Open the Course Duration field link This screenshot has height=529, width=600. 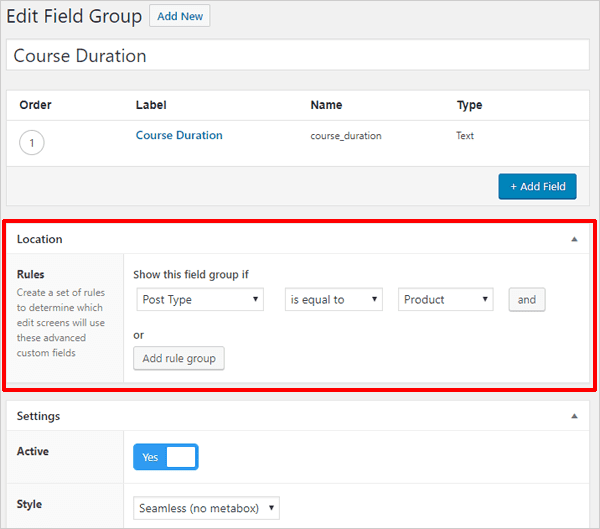click(179, 135)
